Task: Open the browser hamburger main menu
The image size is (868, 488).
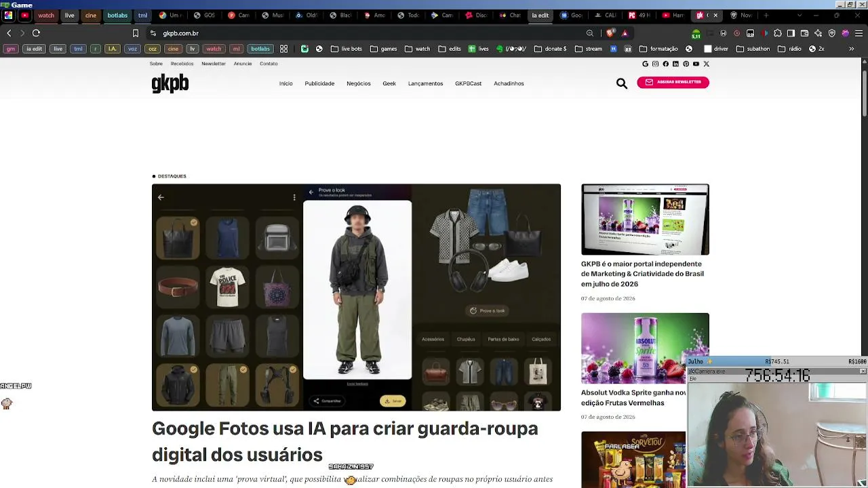Action: coord(859,33)
